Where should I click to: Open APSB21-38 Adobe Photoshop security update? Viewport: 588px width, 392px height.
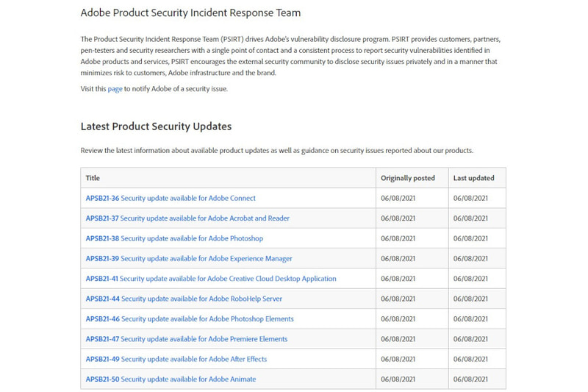pos(174,238)
